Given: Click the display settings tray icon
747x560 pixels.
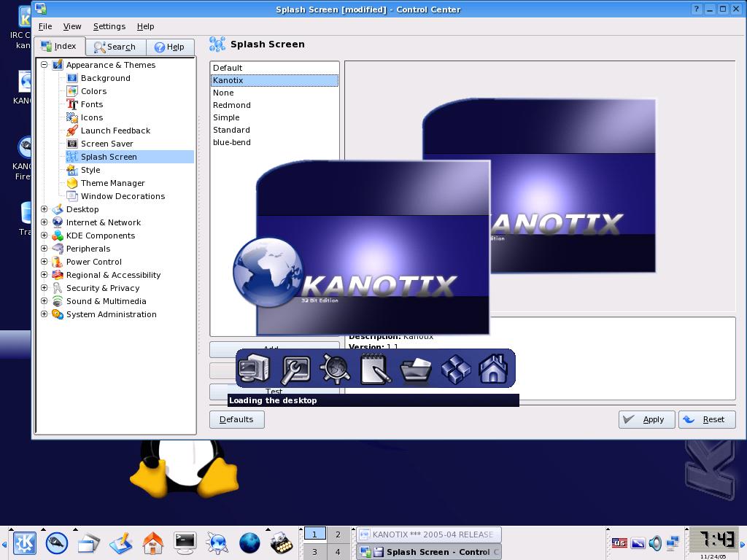Looking at the screenshot, I should pos(638,542).
